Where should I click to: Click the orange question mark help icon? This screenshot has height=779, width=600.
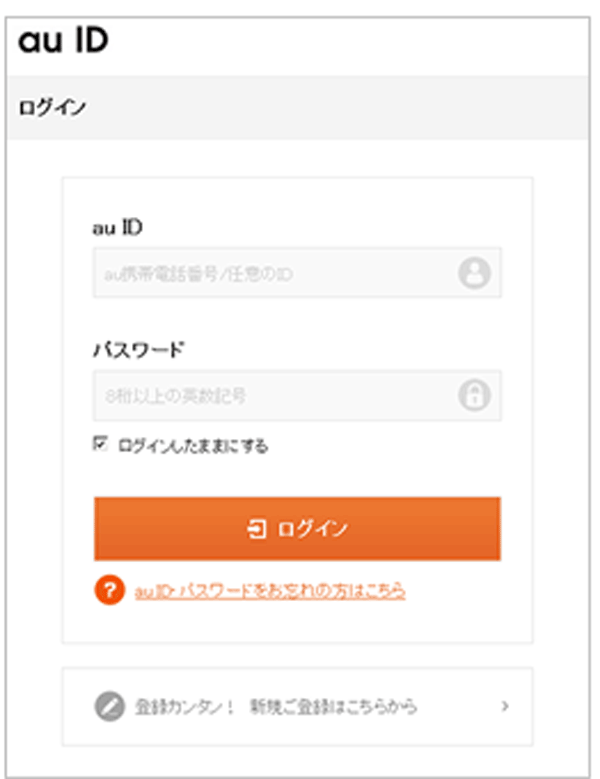tap(109, 590)
